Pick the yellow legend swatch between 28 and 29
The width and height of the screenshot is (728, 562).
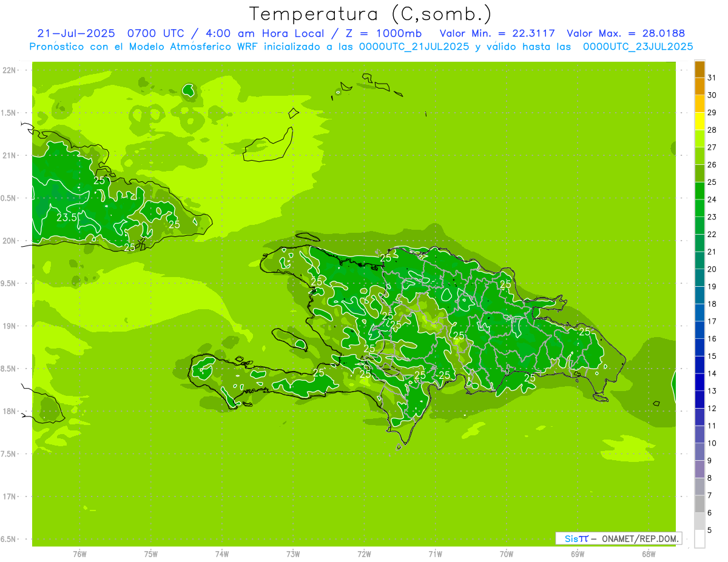[x=699, y=121]
